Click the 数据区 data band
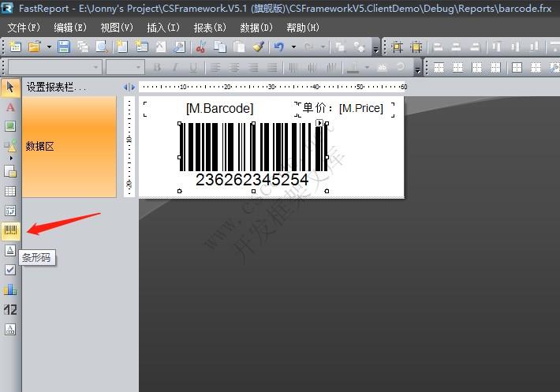Image resolution: width=560 pixels, height=392 pixels. tap(69, 147)
